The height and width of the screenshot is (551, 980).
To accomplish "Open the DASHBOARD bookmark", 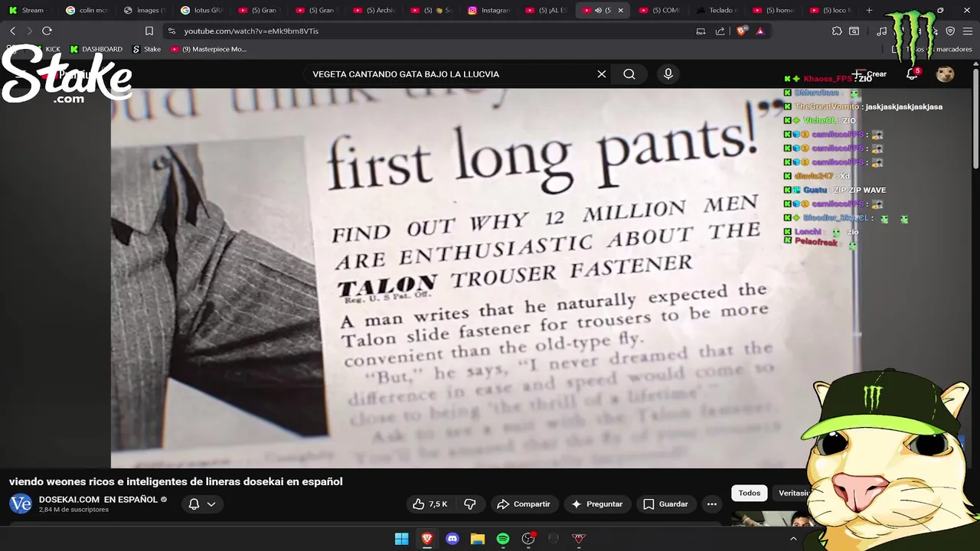I will [x=96, y=49].
